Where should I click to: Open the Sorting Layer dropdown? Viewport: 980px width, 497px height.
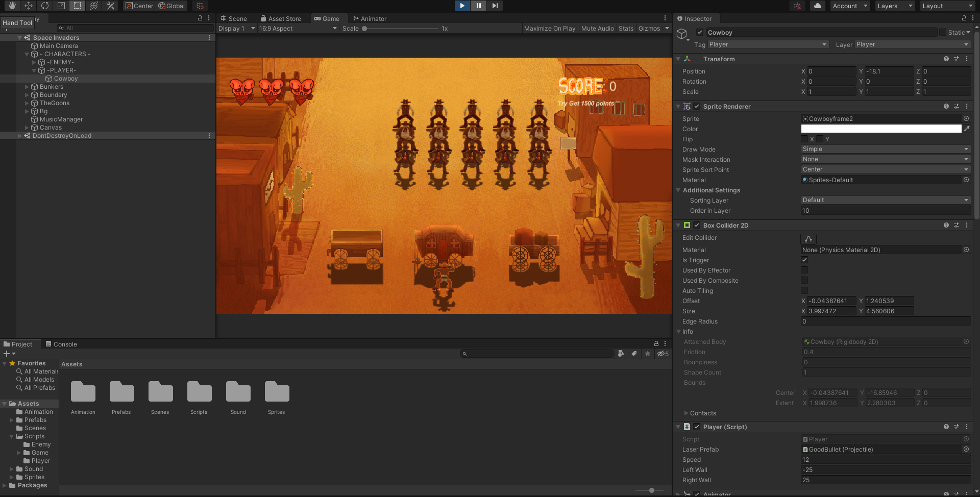click(x=886, y=200)
